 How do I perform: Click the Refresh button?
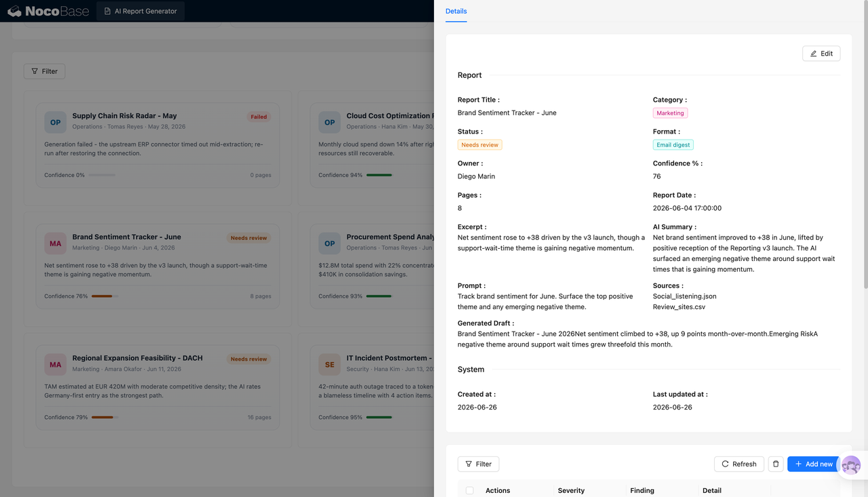[739, 464]
